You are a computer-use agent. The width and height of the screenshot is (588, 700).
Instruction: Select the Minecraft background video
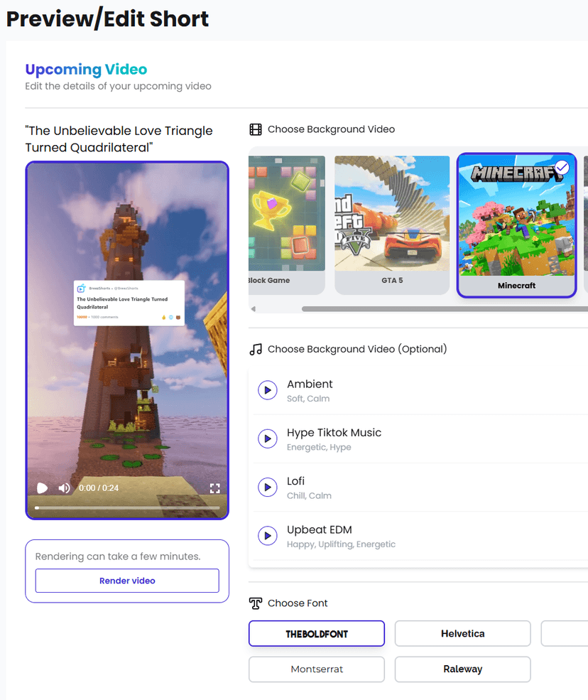coord(516,225)
